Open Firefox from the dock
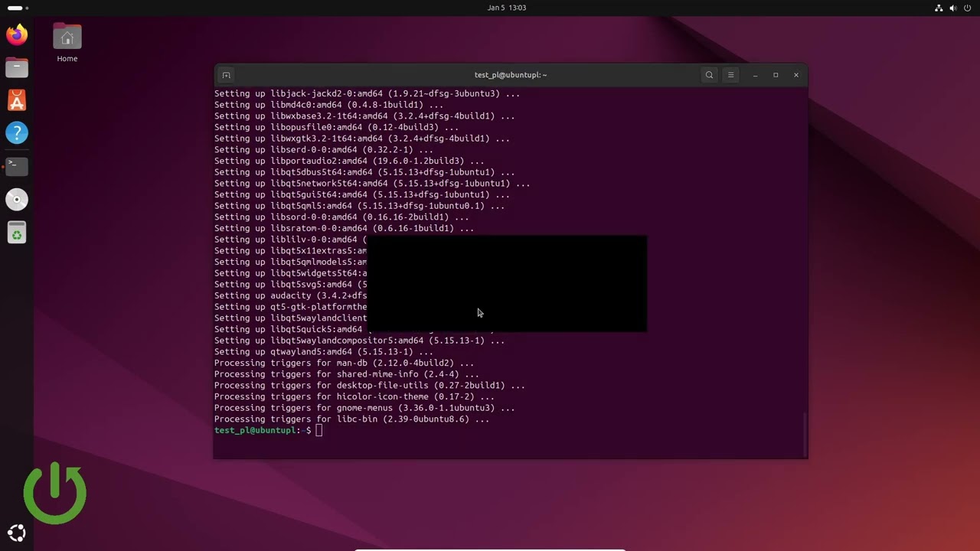This screenshot has width=980, height=551. [17, 34]
